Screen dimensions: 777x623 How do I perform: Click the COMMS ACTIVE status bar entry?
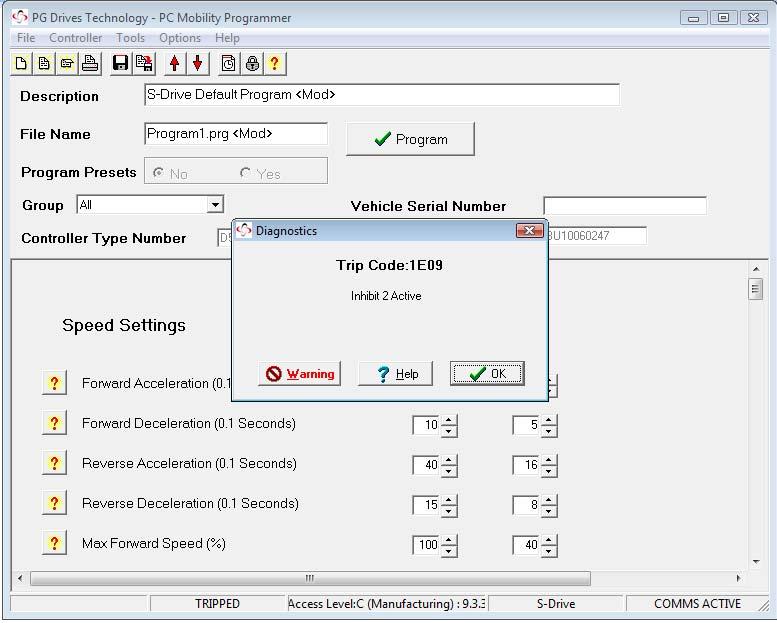(x=697, y=604)
